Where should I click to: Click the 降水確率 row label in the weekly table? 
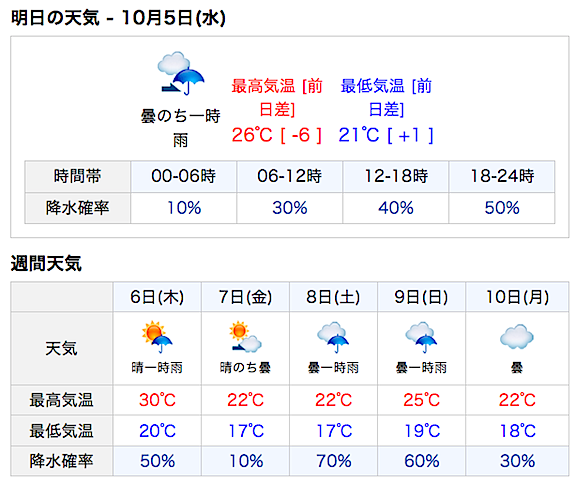61,461
